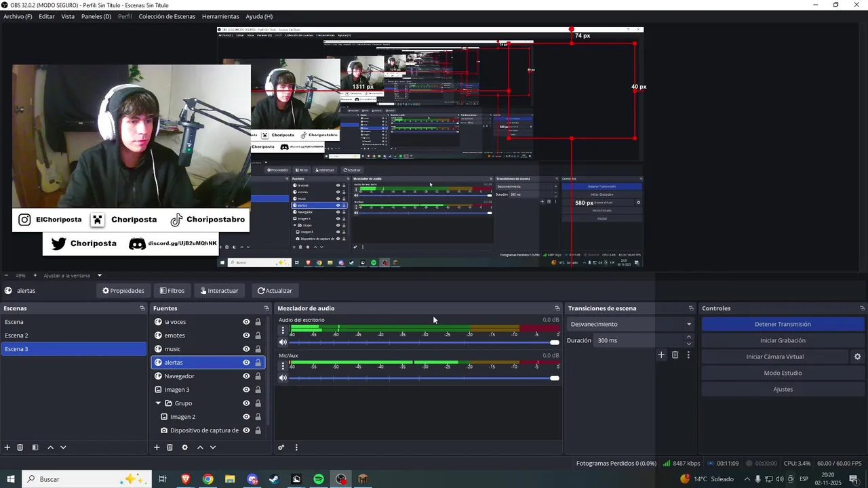Screen dimensions: 868x488
Task: Open the Ayuda (H) menu
Action: (259, 16)
